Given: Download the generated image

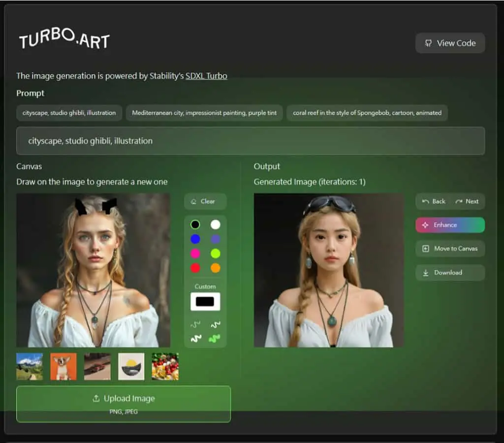Looking at the screenshot, I should pos(450,273).
